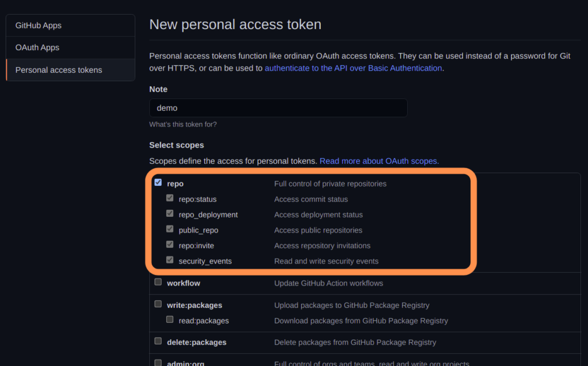Read more about OAuth scopes link

(x=379, y=161)
